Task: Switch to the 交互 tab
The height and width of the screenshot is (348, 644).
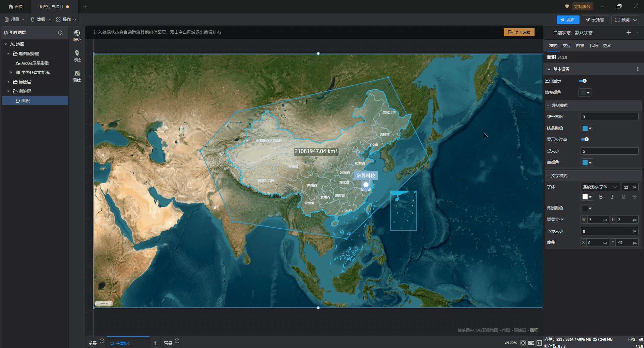Action: pyautogui.click(x=566, y=46)
